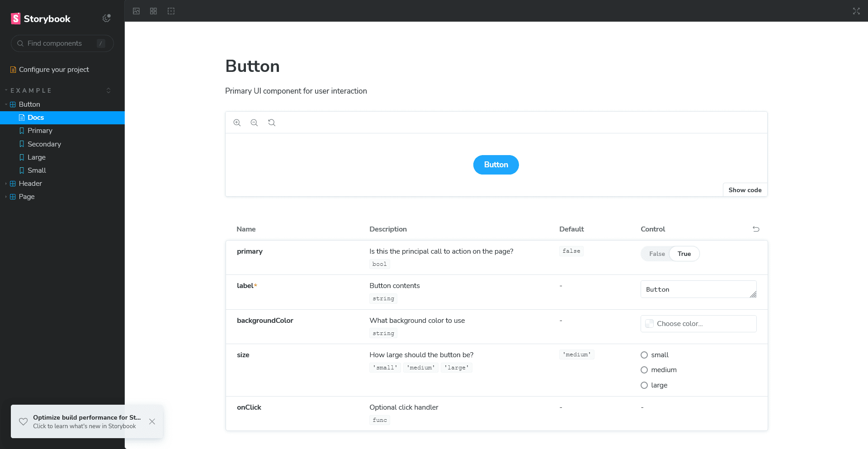Viewport: 868px width, 449px height.
Task: Toggle the grid view toolbar icon
Action: [x=154, y=11]
